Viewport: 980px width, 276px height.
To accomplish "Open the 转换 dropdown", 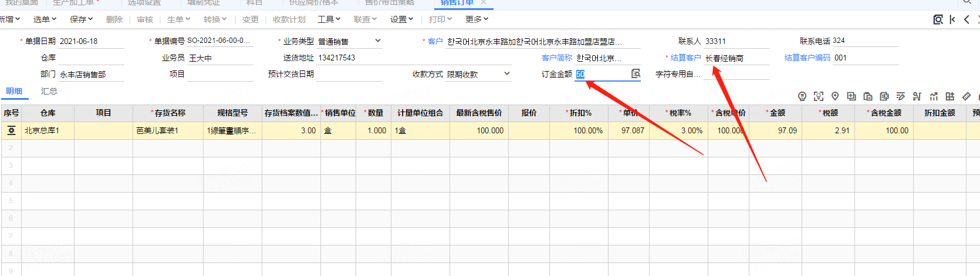I will pos(215,19).
